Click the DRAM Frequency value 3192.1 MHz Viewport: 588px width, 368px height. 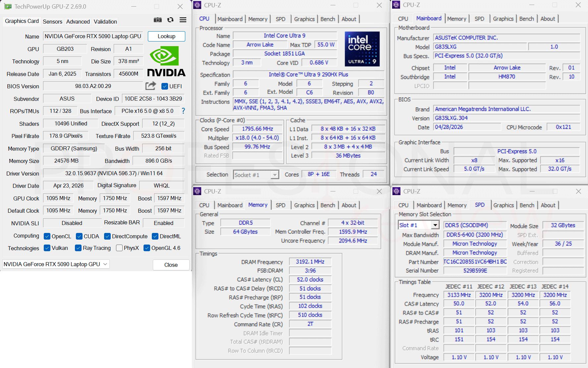tap(310, 261)
